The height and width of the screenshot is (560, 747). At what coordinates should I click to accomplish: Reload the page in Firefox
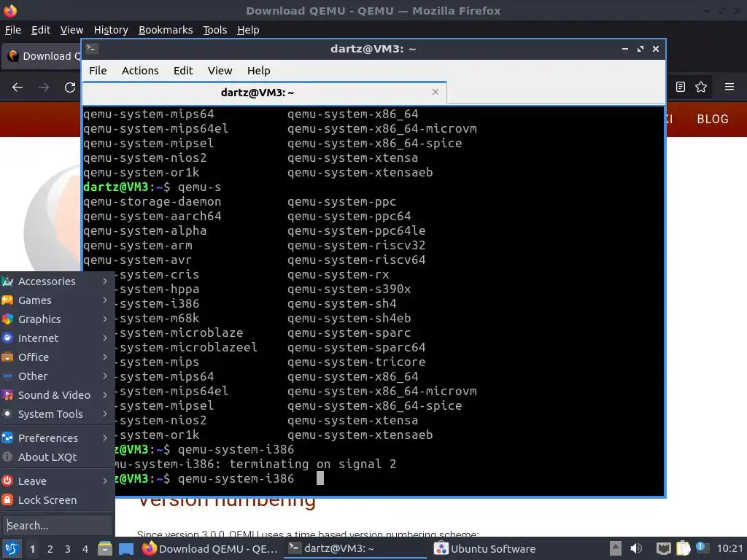point(70,87)
